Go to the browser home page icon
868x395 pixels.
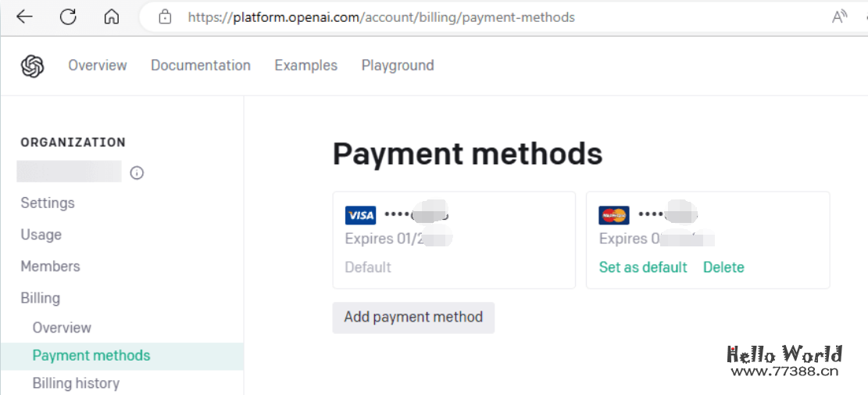point(111,17)
